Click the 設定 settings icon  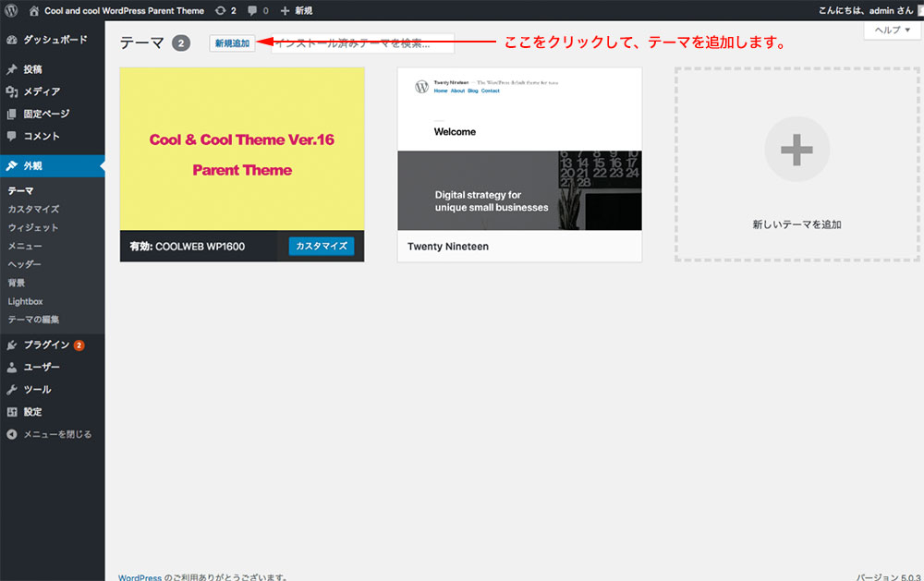[x=12, y=412]
